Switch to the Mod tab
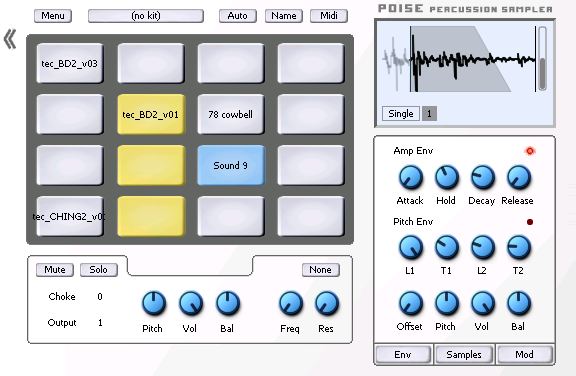The width and height of the screenshot is (576, 376). click(524, 354)
